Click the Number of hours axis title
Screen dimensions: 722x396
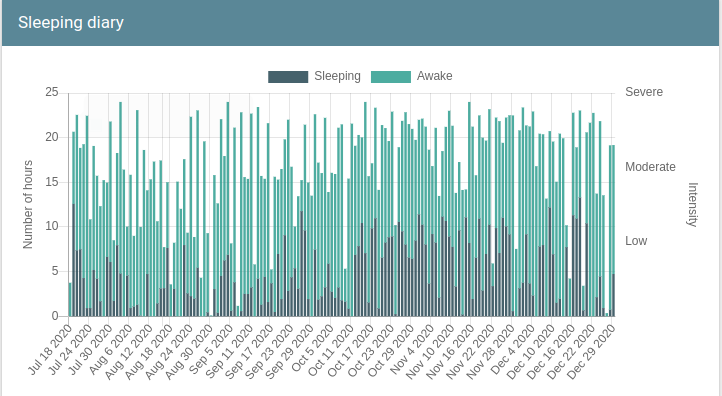click(28, 204)
